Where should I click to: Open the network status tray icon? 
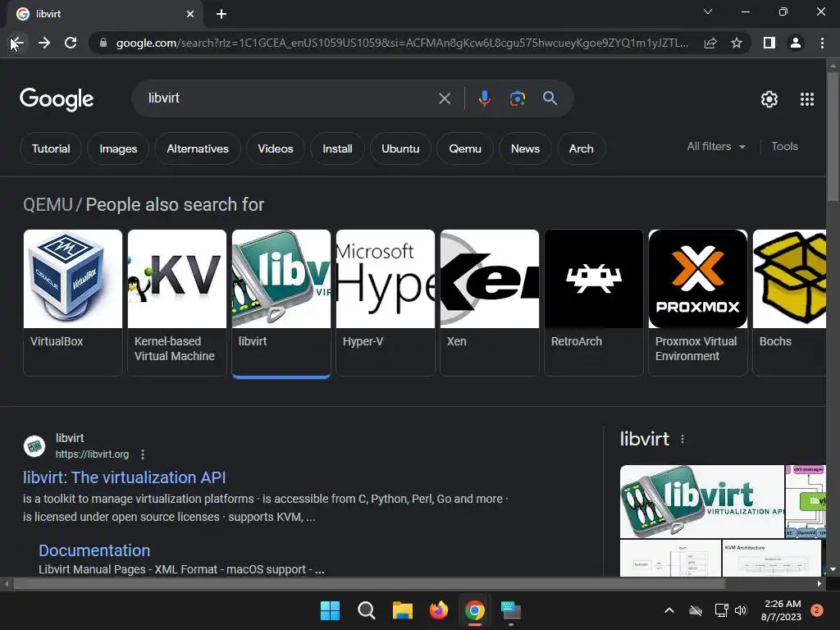pos(721,610)
